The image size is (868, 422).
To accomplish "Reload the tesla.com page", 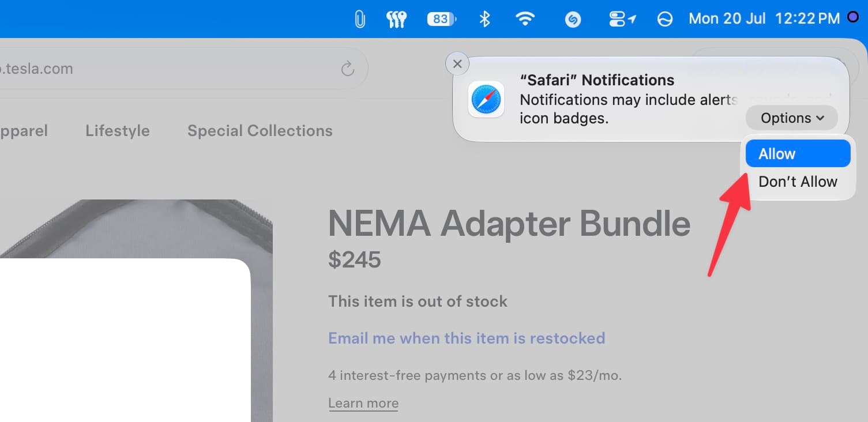I will (x=347, y=69).
